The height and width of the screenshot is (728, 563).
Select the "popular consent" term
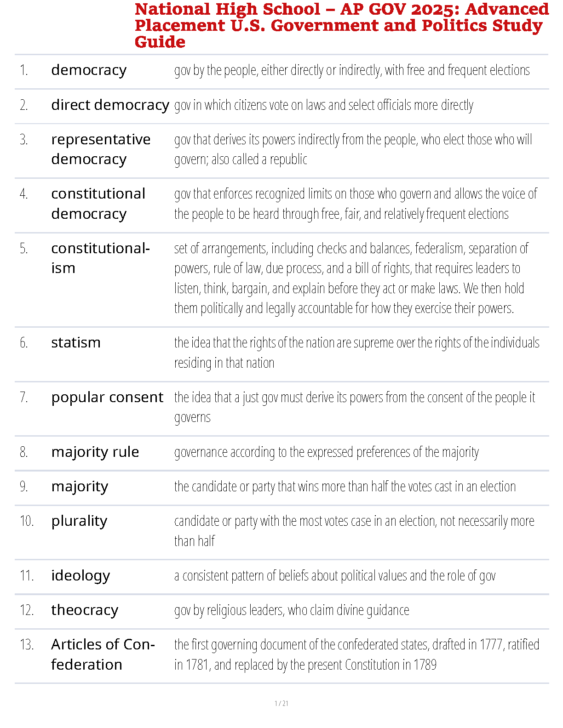click(x=107, y=397)
